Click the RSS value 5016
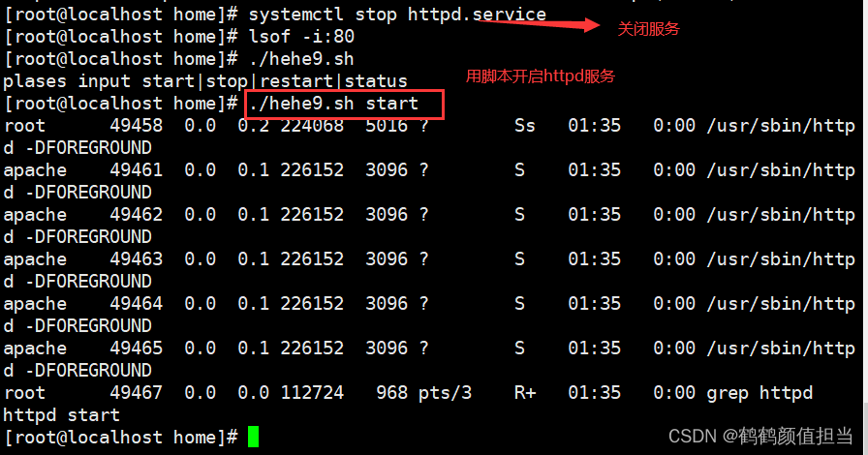This screenshot has height=455, width=868. (x=387, y=126)
